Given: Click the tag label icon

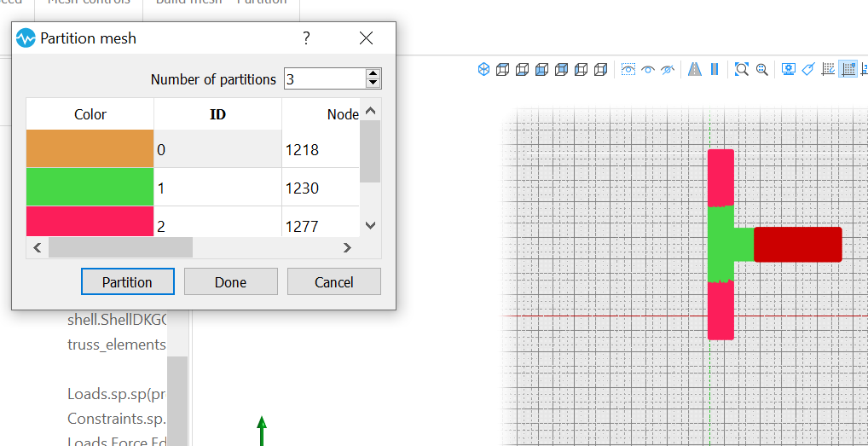Looking at the screenshot, I should tap(807, 69).
